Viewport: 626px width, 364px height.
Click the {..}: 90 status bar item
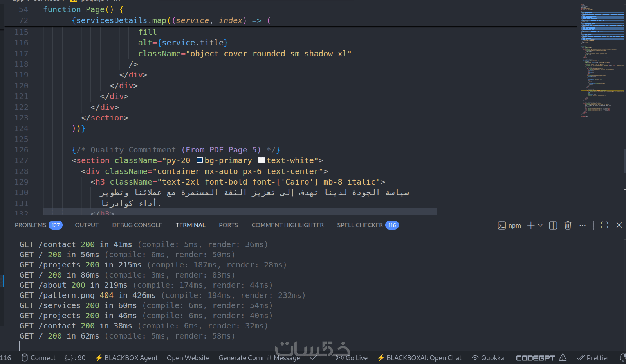75,358
